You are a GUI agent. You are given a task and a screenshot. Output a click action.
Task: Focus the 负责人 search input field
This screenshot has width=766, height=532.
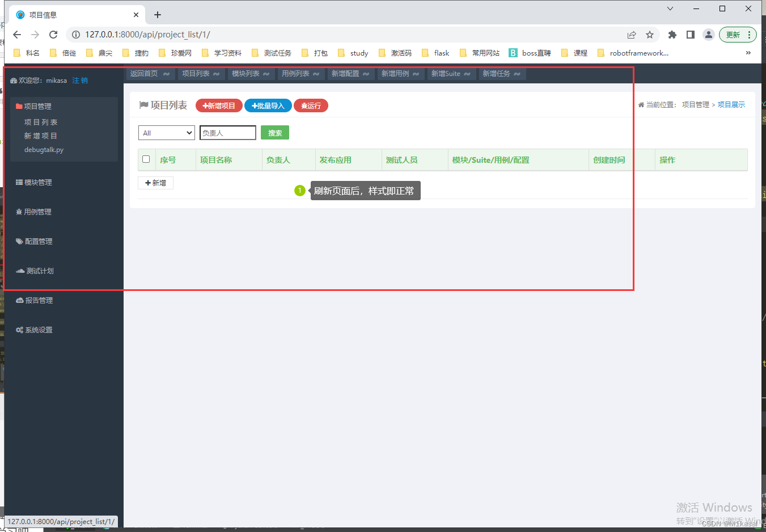(228, 133)
